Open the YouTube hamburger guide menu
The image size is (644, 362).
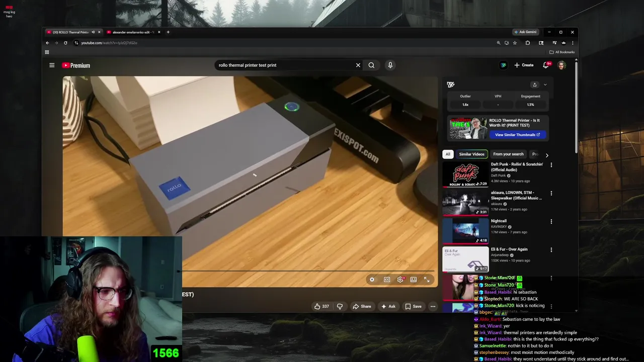pos(52,65)
